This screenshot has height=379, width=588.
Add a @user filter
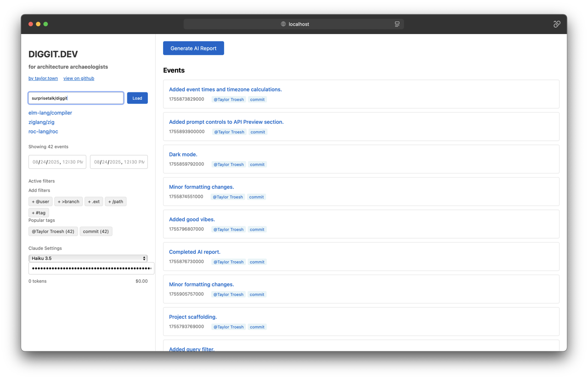point(40,201)
